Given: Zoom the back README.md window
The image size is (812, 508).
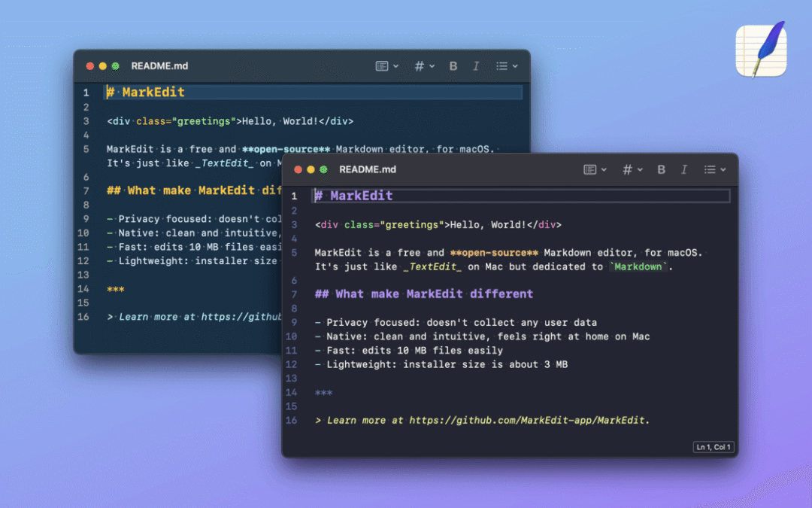Looking at the screenshot, I should pyautogui.click(x=116, y=65).
